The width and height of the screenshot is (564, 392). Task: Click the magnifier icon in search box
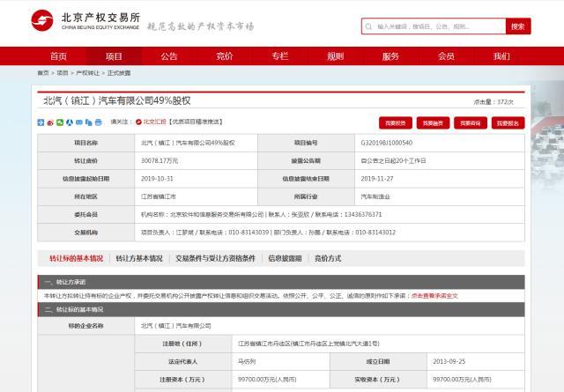click(368, 26)
